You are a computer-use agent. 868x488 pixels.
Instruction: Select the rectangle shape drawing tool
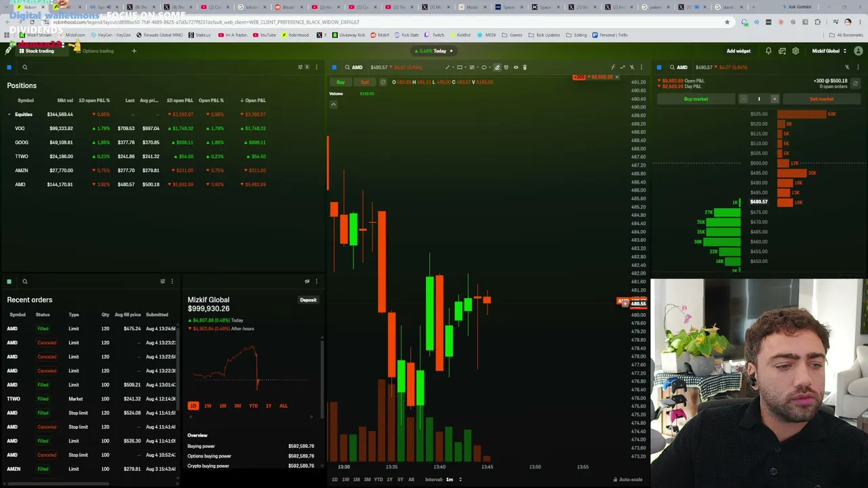coord(460,67)
